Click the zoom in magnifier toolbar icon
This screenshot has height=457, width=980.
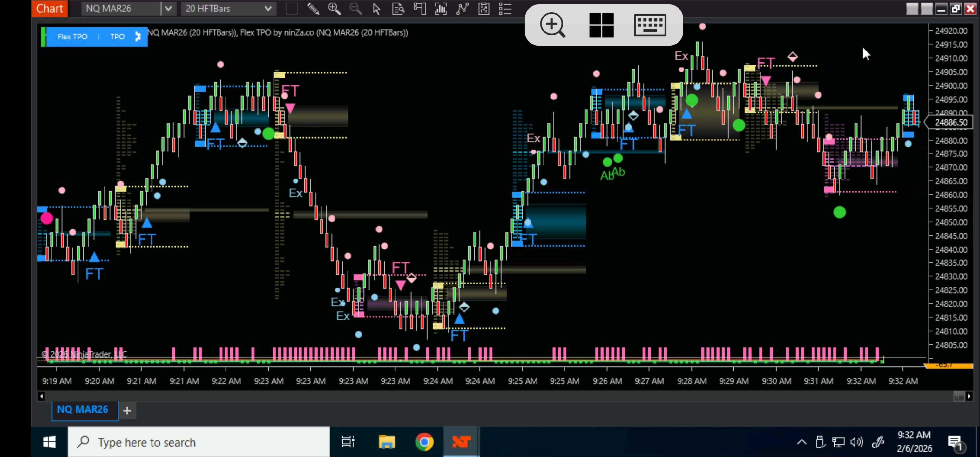click(334, 8)
